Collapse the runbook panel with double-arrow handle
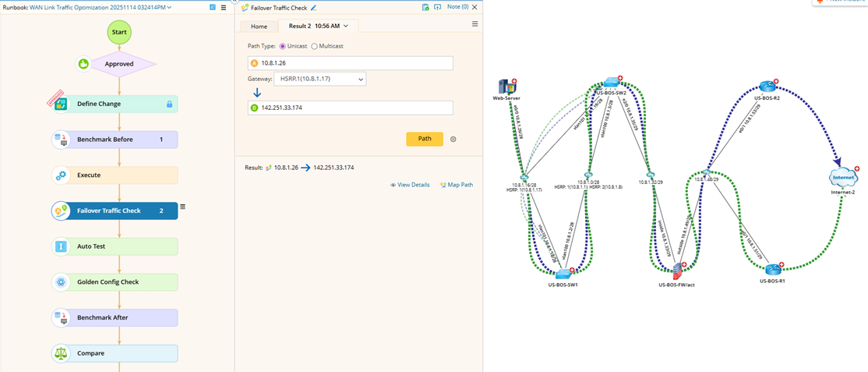 pos(235,1)
